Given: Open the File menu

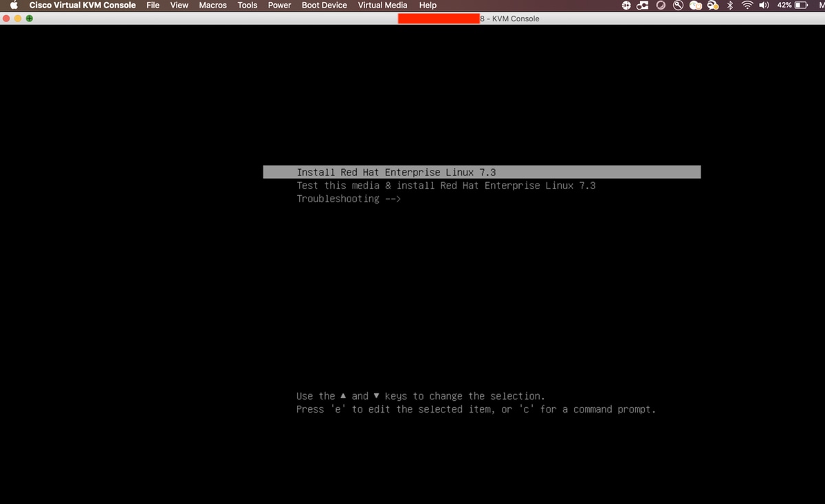Looking at the screenshot, I should (153, 5).
